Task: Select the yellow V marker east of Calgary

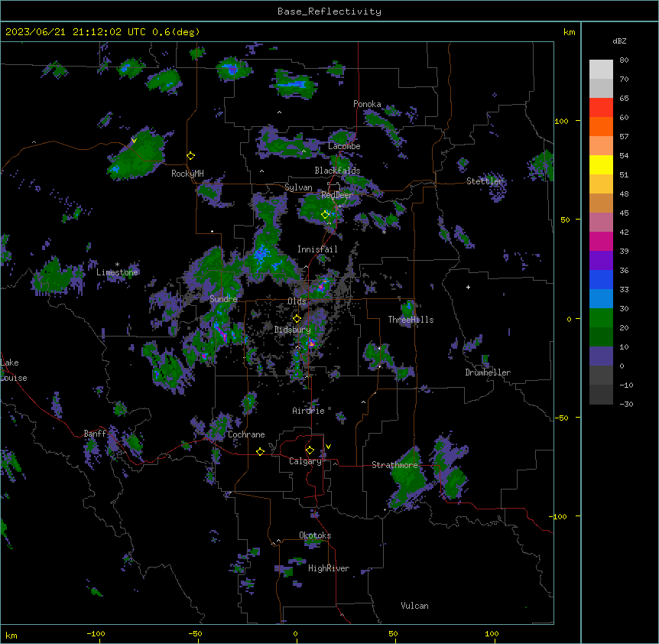Action: [x=328, y=447]
